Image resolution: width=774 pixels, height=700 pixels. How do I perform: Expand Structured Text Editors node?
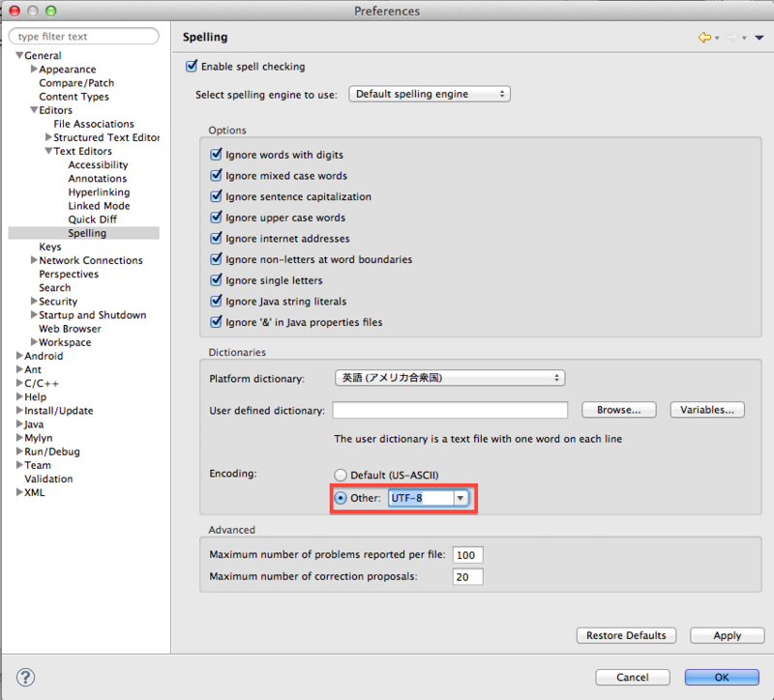tap(48, 137)
